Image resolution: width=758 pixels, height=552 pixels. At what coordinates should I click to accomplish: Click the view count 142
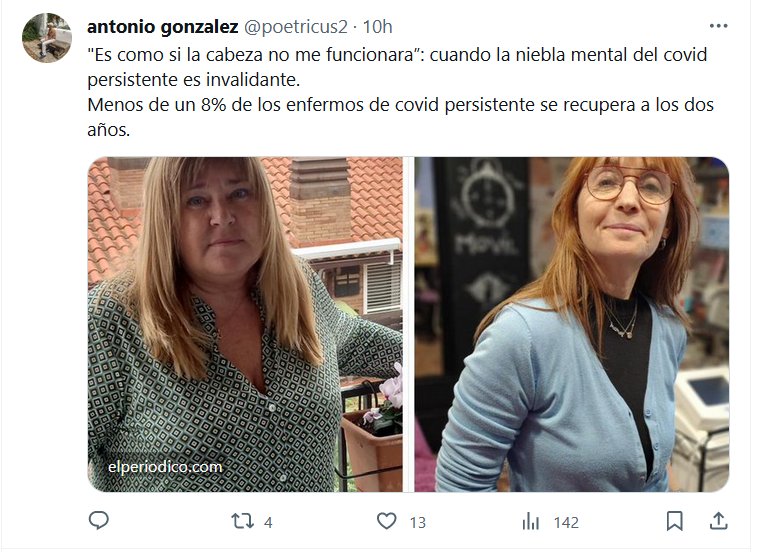[x=566, y=522]
